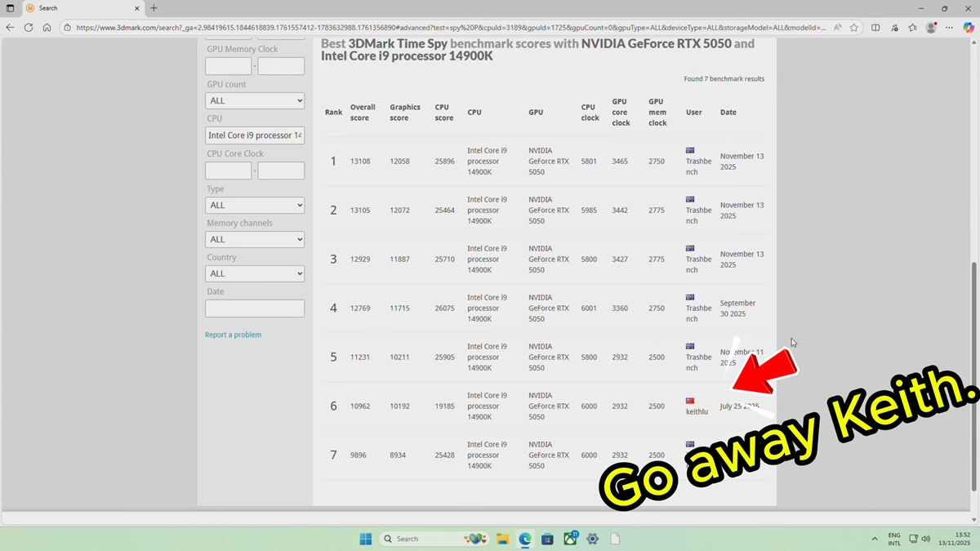Open Microsoft Store from taskbar
980x551 pixels.
[x=548, y=539]
